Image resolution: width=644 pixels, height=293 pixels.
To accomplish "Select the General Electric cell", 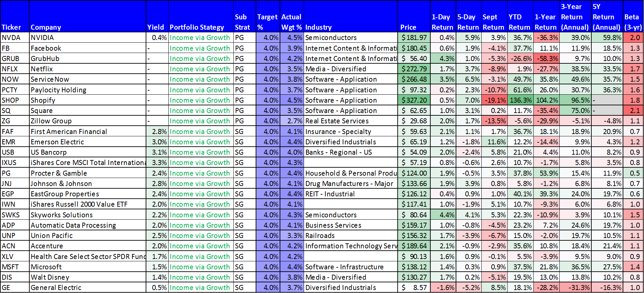I will (x=88, y=288).
